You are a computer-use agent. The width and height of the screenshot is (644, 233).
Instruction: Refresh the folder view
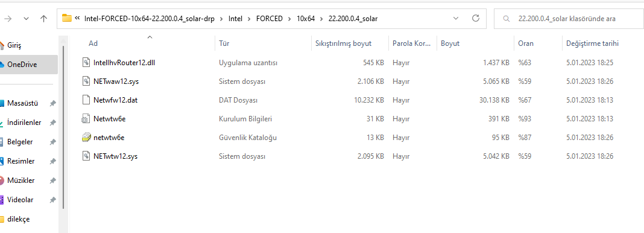tap(476, 18)
